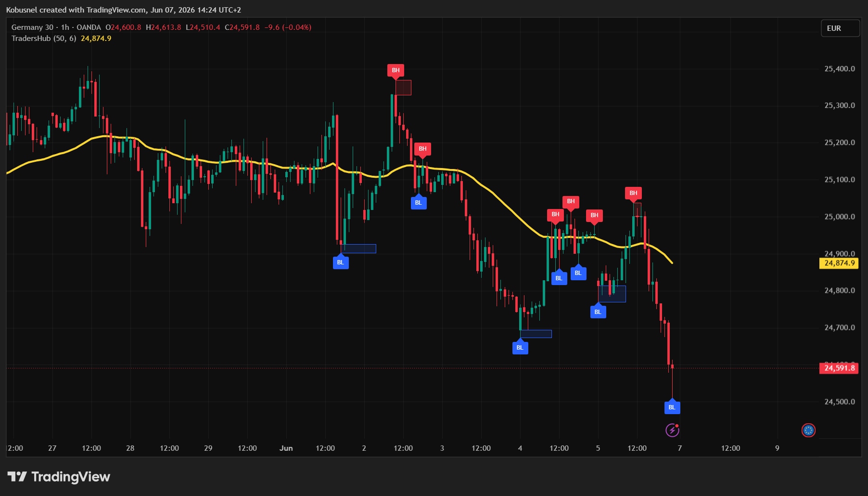The height and width of the screenshot is (496, 868).
Task: Click the 9 date label on the time axis
Action: point(777,448)
